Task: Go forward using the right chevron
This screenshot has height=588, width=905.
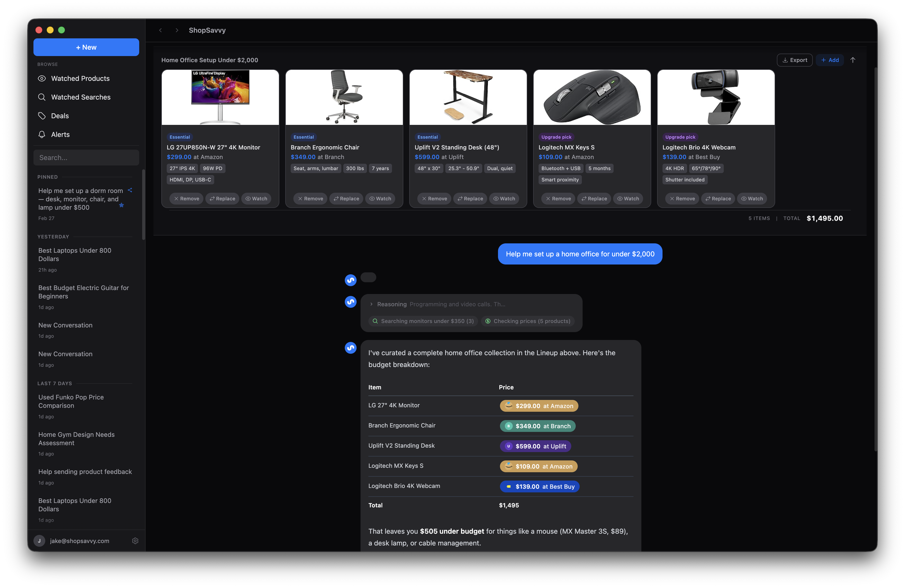Action: point(177,30)
